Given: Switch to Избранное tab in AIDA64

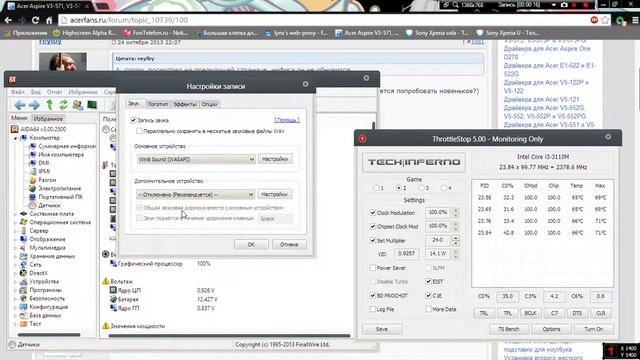Looking at the screenshot, I should [x=48, y=119].
